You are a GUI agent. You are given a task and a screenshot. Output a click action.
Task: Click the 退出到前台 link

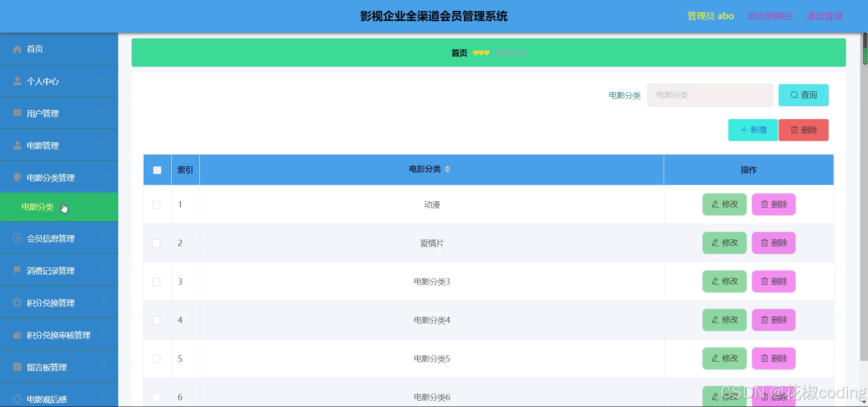(770, 16)
